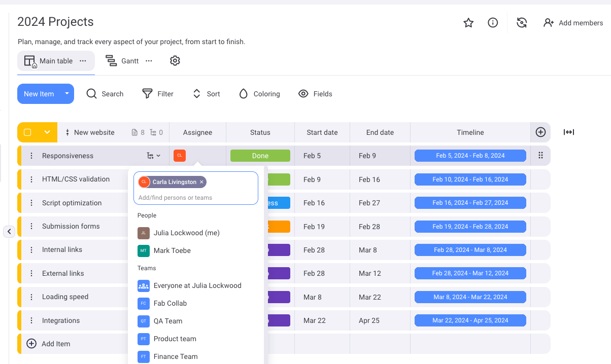Image resolution: width=611 pixels, height=364 pixels.
Task: Click Start date column header
Action: pos(322,132)
